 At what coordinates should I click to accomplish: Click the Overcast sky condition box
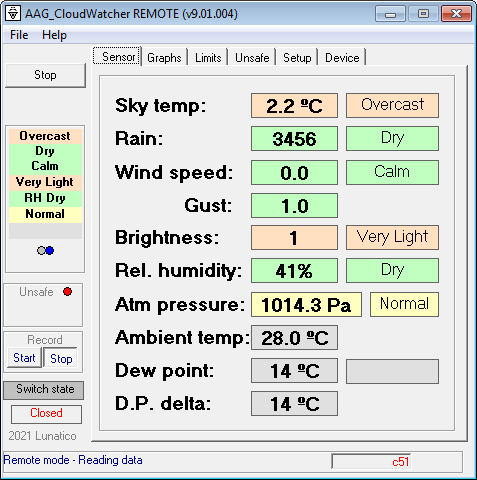392,106
